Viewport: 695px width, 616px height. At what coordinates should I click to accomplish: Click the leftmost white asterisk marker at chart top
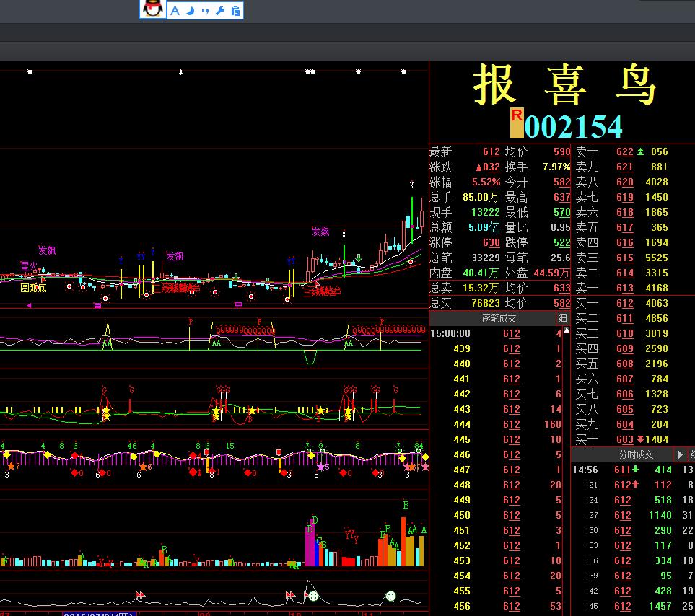click(30, 71)
